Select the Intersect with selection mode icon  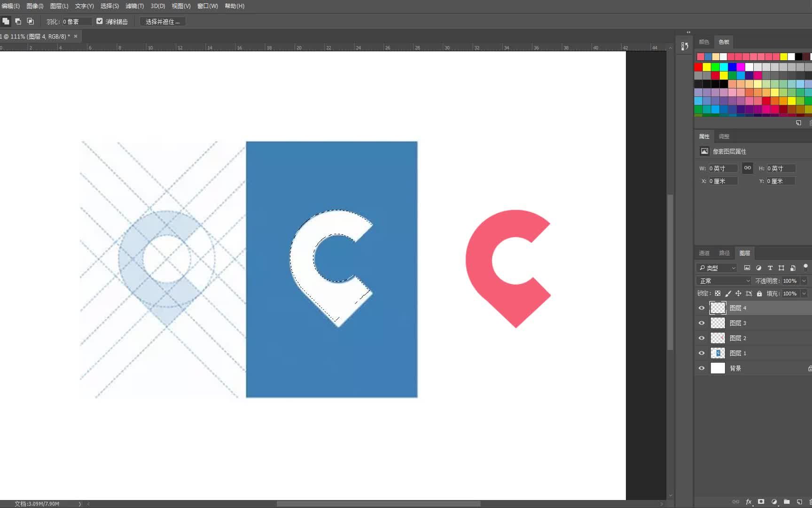point(31,21)
